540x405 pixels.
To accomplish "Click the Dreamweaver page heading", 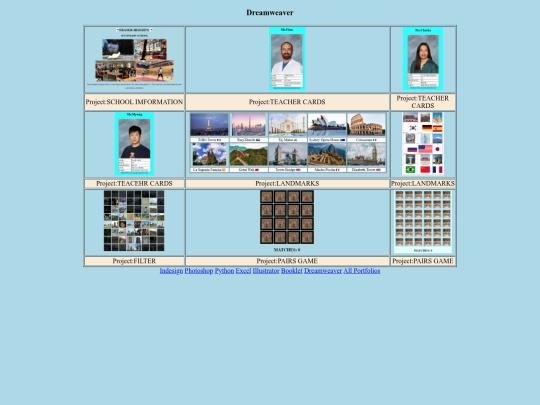I will click(270, 13).
